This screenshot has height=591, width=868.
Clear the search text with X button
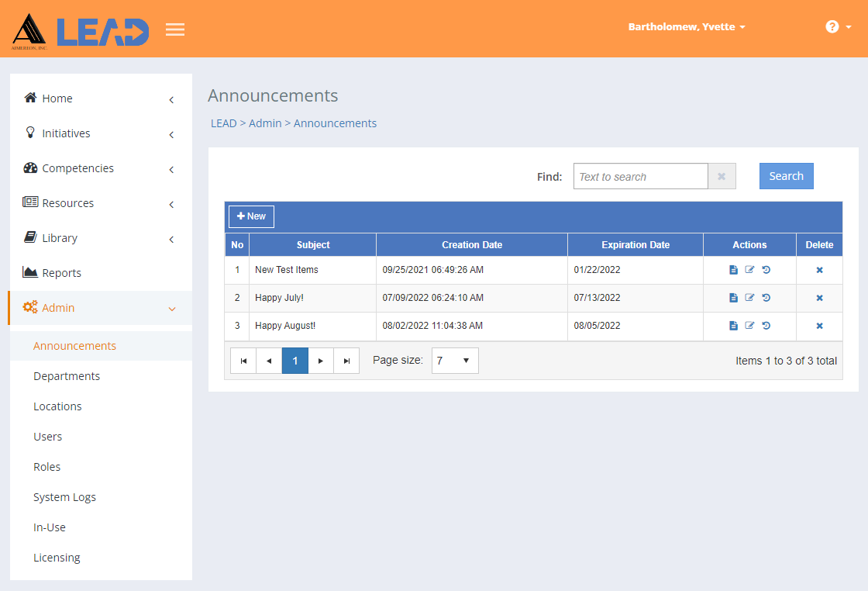click(x=722, y=176)
